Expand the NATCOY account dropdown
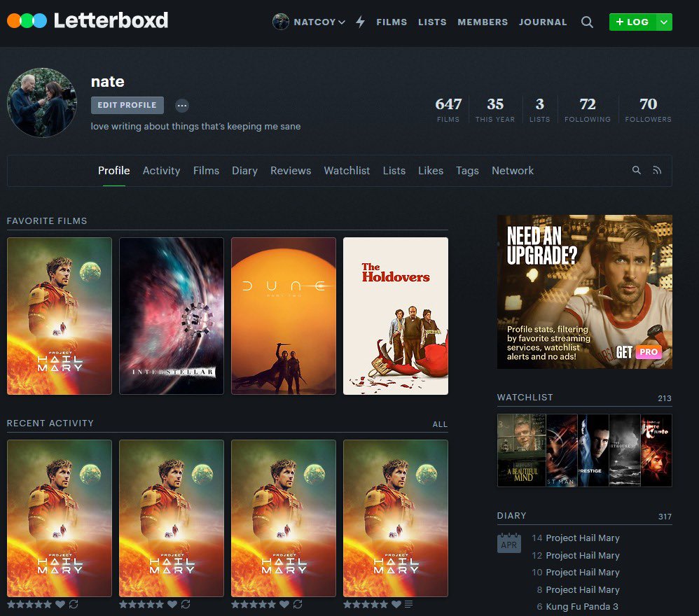This screenshot has height=616, width=699. [342, 22]
